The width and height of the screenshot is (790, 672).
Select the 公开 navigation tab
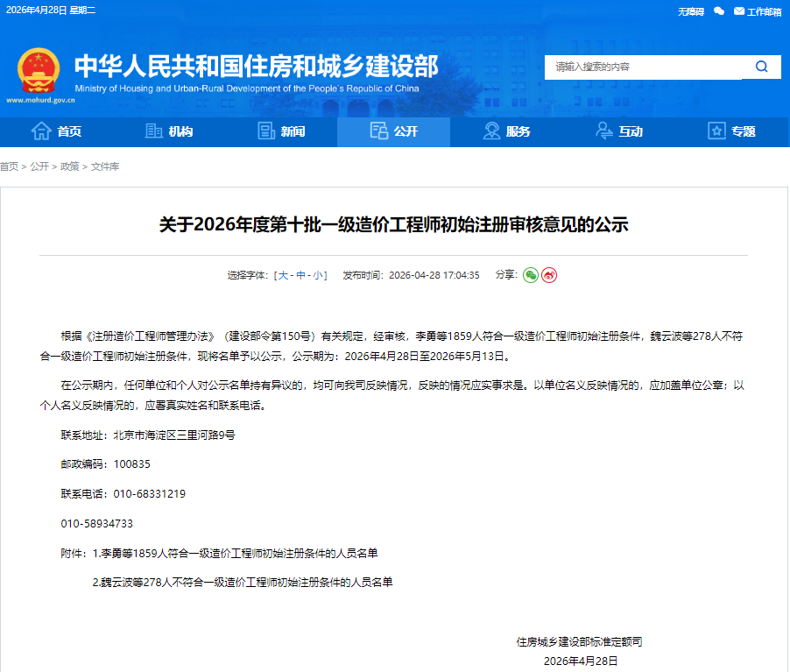[393, 131]
